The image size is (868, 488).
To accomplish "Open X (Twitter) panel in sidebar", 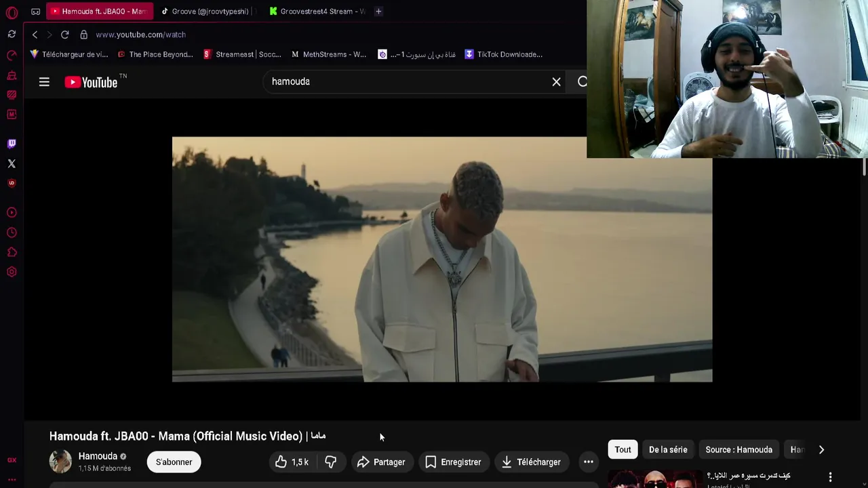I will [12, 163].
